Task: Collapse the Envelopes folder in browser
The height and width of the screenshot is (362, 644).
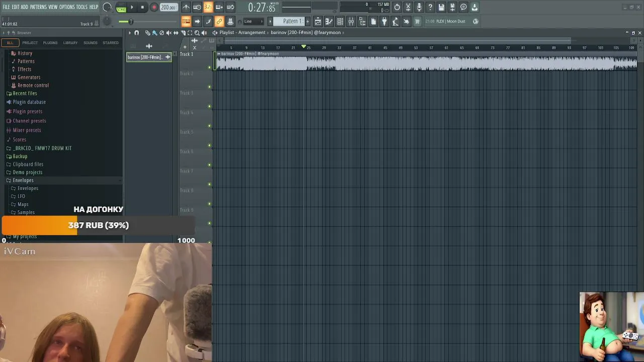Action: tap(23, 180)
